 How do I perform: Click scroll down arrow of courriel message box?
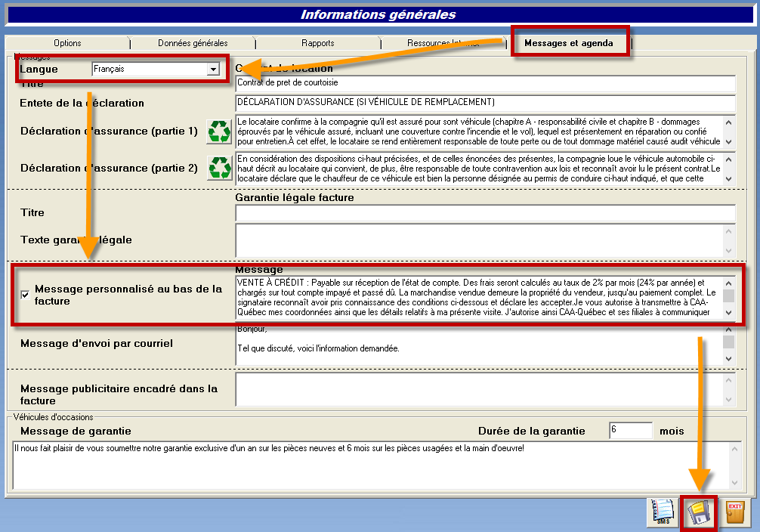pos(728,359)
